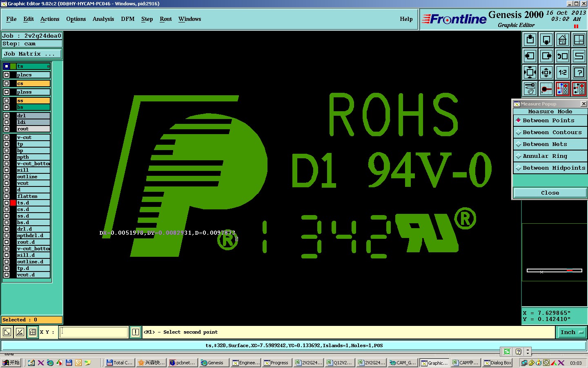Click the floppy disk quick-launch icon

click(x=69, y=363)
